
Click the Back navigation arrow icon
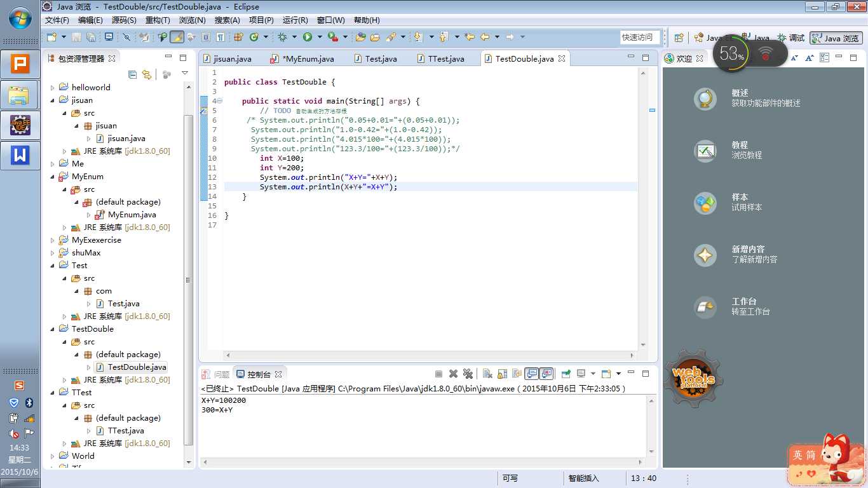pyautogui.click(x=485, y=37)
